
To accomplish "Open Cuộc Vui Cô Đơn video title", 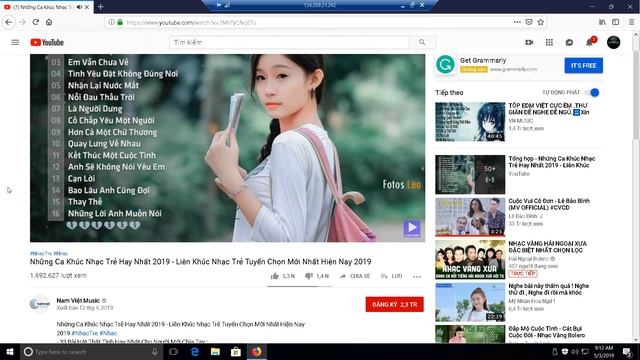I will (x=549, y=204).
